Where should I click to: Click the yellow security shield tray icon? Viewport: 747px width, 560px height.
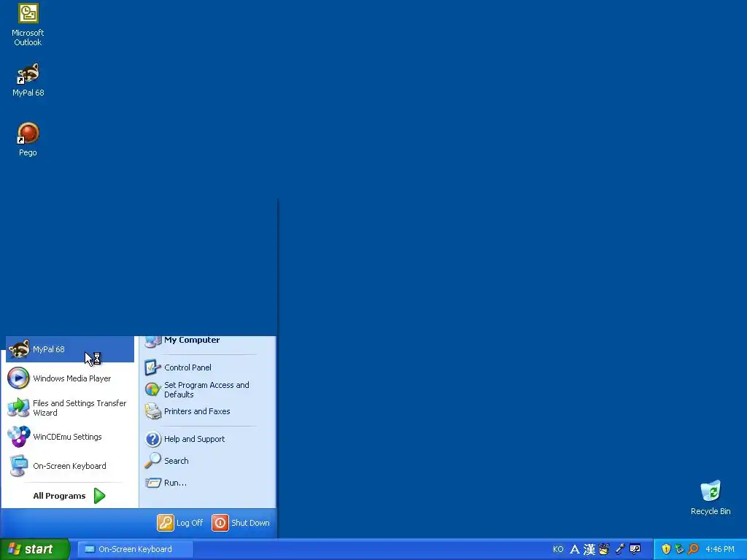[666, 549]
